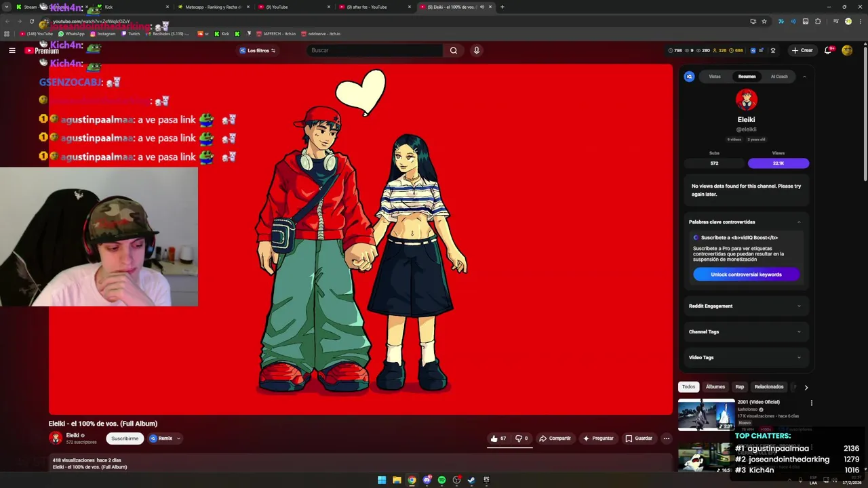Open Epic Games launcher from the taskbar
The width and height of the screenshot is (868, 488).
point(486,480)
